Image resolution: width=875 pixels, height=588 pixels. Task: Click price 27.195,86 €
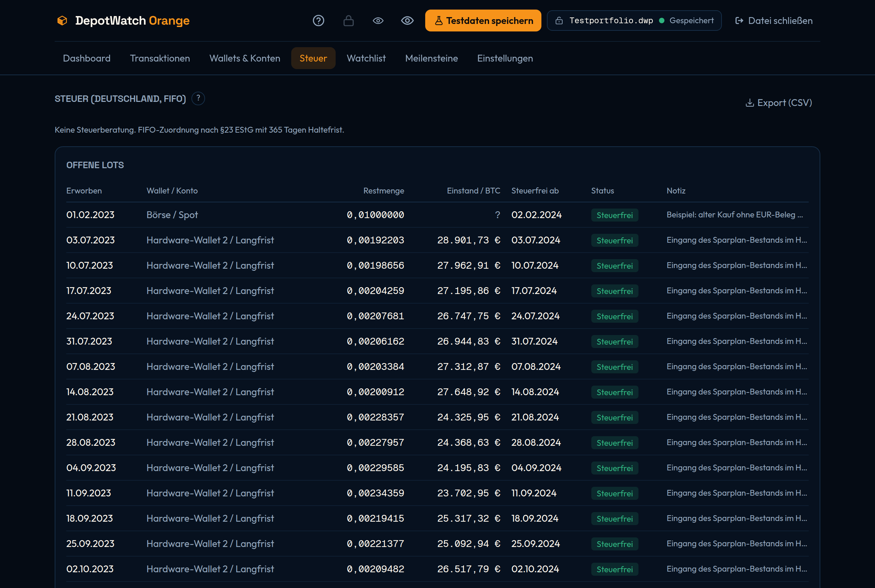tap(469, 291)
